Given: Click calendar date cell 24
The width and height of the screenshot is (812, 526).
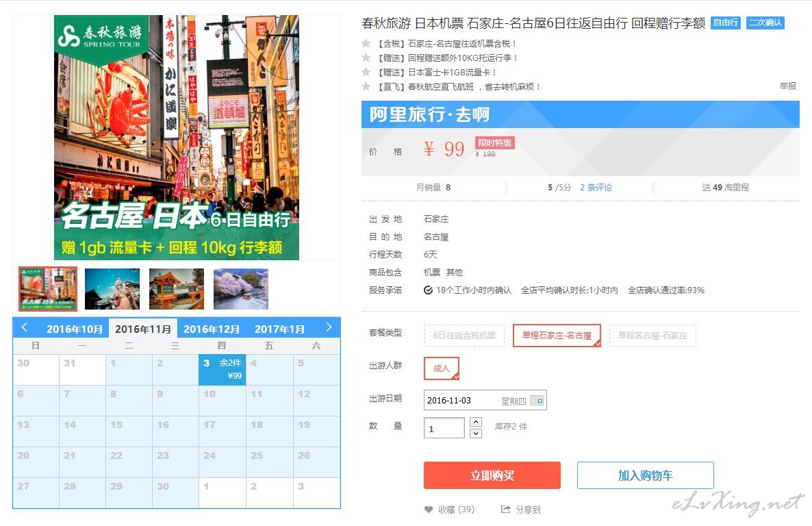Looking at the screenshot, I should (x=222, y=462).
